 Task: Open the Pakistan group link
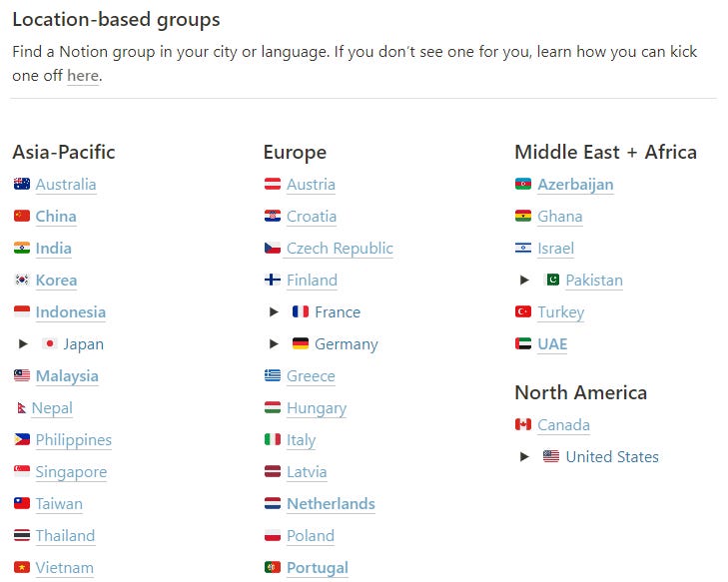point(594,281)
